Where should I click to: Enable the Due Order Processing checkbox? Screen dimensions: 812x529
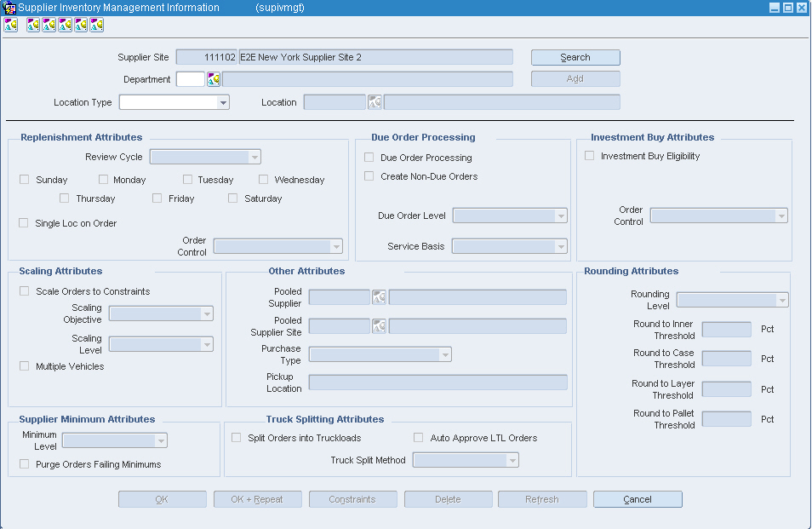[x=369, y=157]
